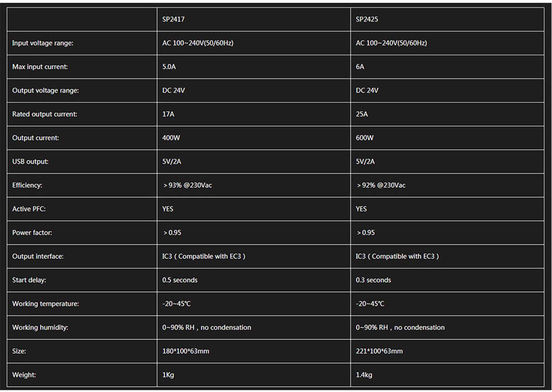Select the 600W output value
This screenshot has height=392, width=552.
click(365, 138)
